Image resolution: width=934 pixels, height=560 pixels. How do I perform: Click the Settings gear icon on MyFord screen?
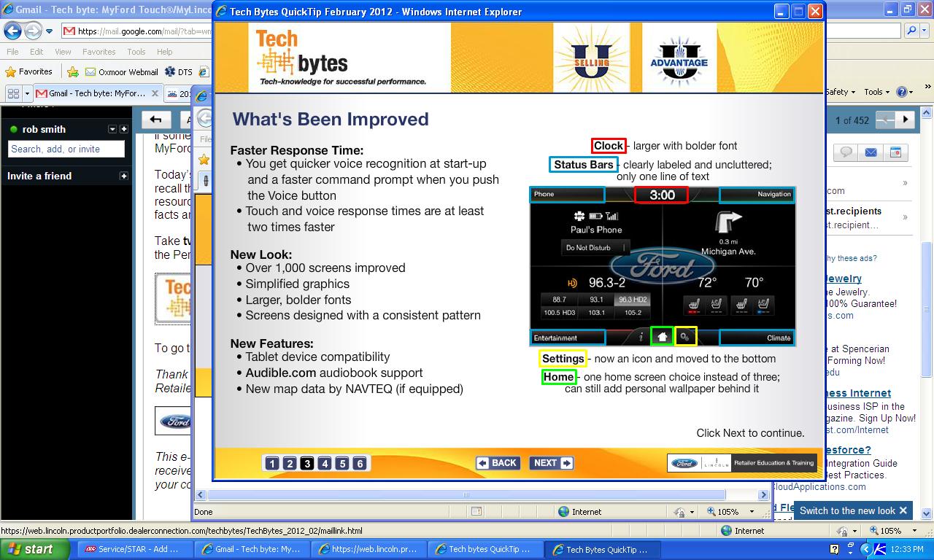685,336
